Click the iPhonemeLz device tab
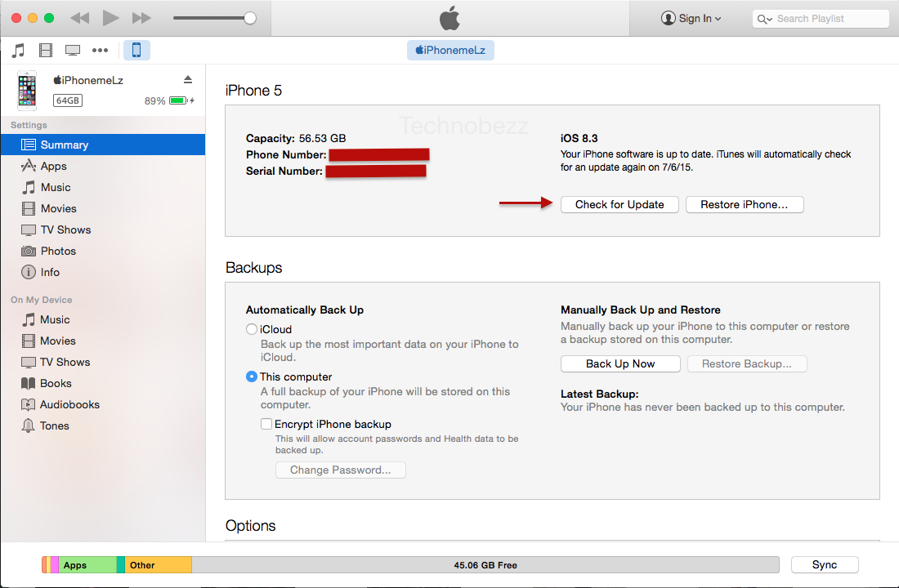The image size is (899, 588). (x=450, y=51)
